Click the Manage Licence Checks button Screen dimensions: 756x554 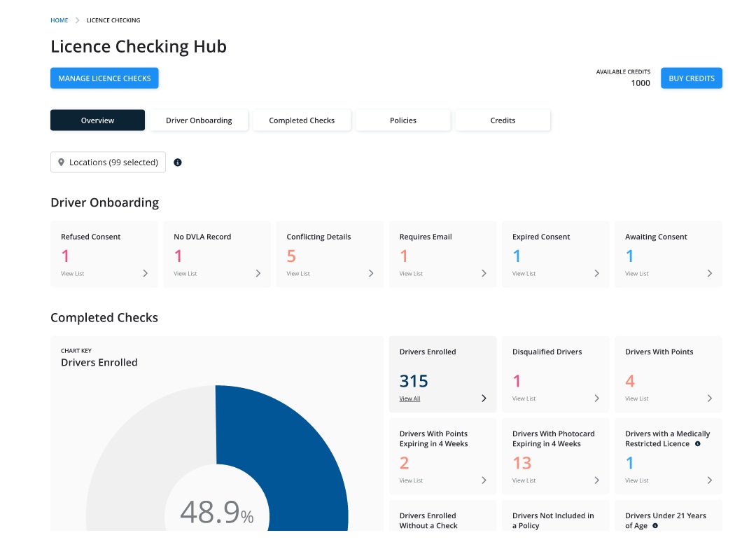pos(104,78)
